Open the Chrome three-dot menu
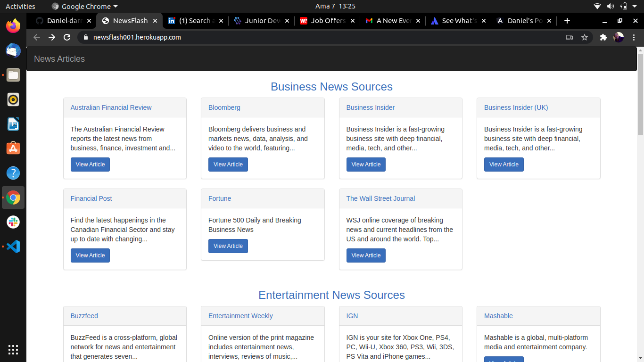The width and height of the screenshot is (644, 362). coord(634,37)
